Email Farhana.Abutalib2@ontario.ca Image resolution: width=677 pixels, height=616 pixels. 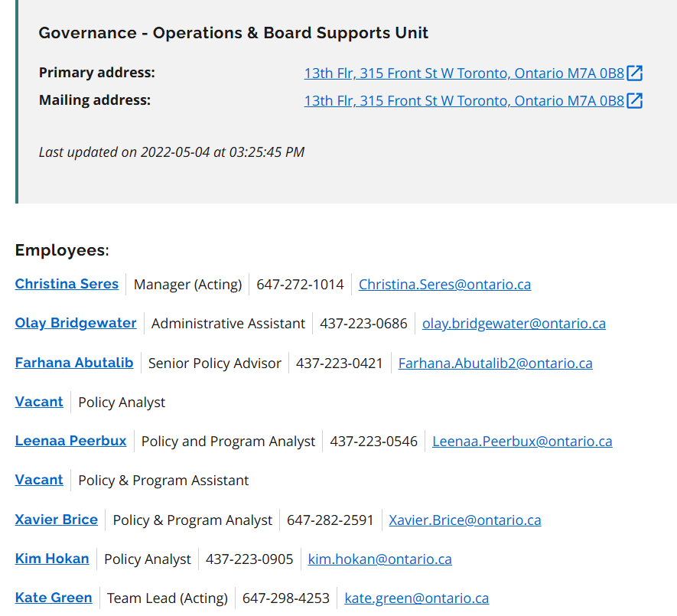pyautogui.click(x=495, y=363)
